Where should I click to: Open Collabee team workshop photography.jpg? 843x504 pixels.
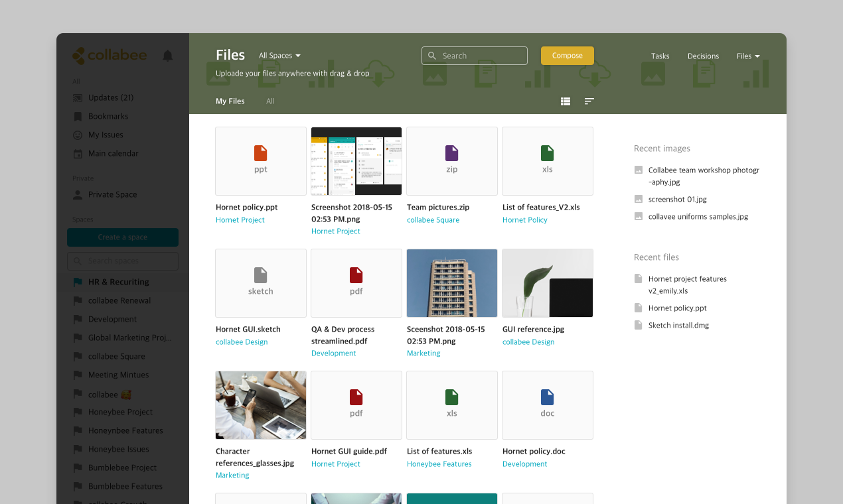pyautogui.click(x=704, y=176)
